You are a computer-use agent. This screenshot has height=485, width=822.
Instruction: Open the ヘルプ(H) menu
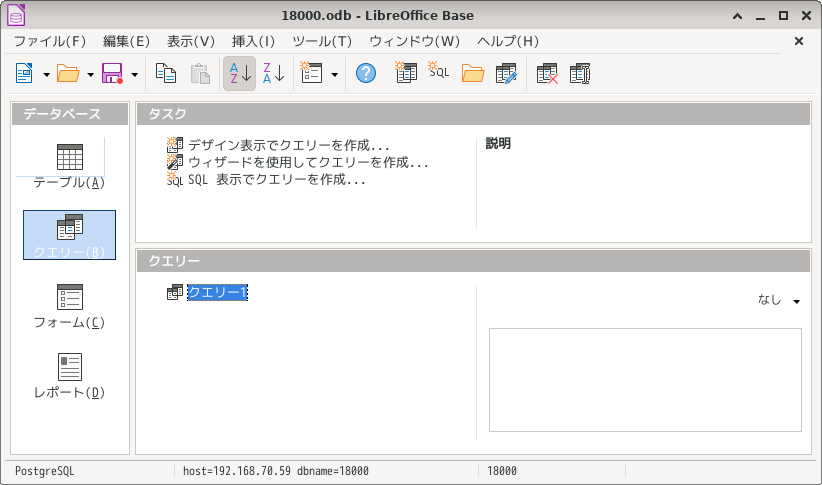pos(508,41)
